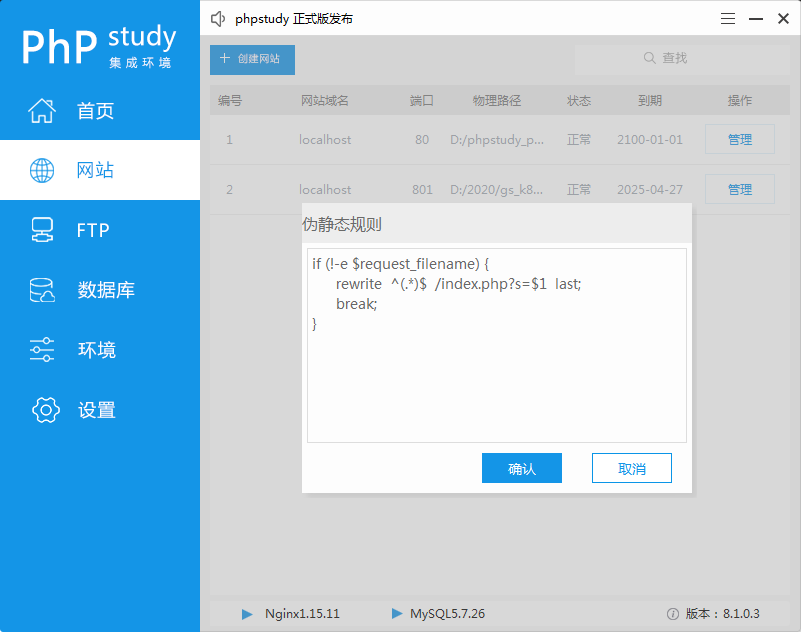Open the 数据库 database icon
The image size is (801, 632).
[x=42, y=290]
